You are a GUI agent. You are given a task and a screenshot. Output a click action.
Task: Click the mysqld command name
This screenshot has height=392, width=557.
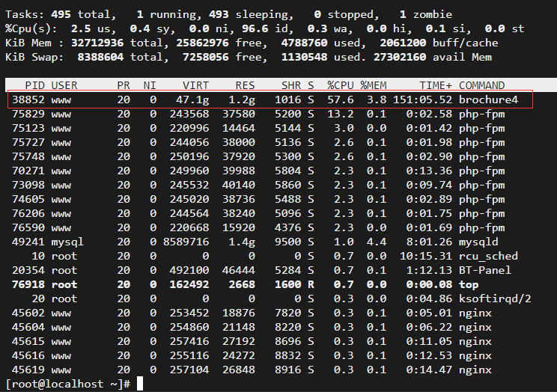(478, 242)
